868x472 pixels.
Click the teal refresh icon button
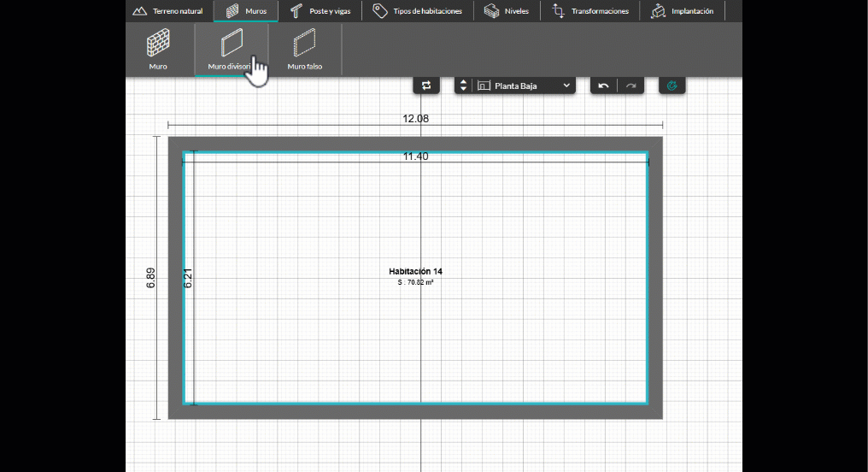(x=672, y=86)
